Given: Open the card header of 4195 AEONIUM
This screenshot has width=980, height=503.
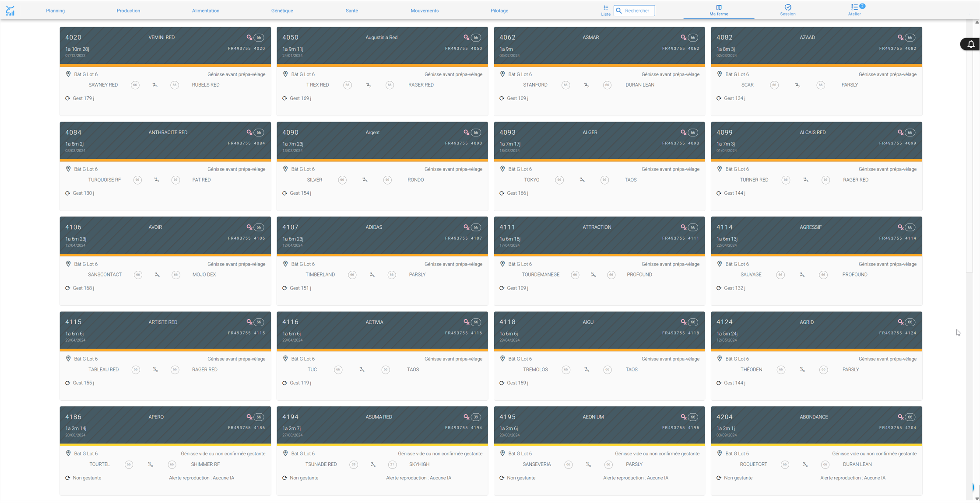Looking at the screenshot, I should (x=599, y=425).
